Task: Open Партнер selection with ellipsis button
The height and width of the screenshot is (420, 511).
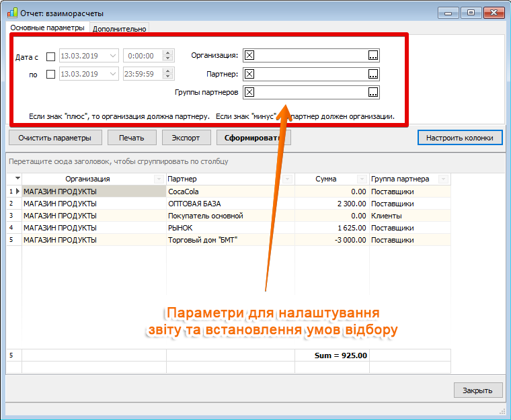Action: click(373, 74)
